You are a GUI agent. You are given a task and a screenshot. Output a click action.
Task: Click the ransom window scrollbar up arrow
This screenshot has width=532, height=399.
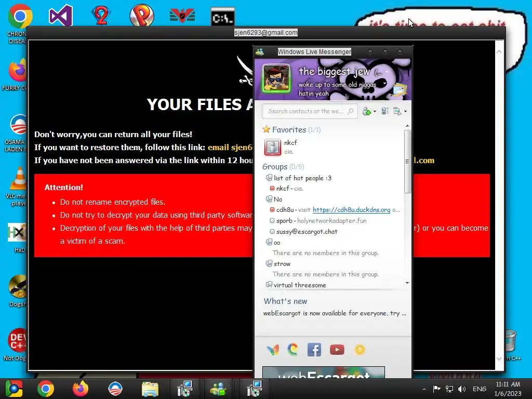click(499, 52)
